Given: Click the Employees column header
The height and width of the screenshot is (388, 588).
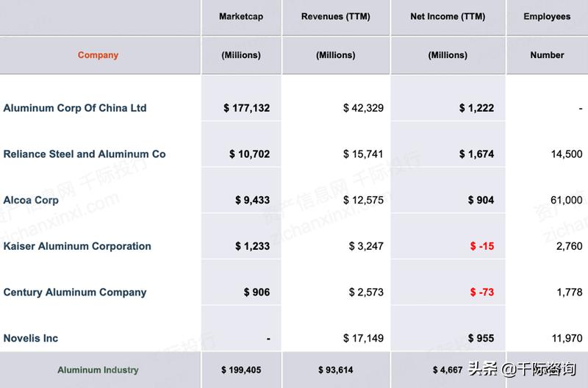Looking at the screenshot, I should pyautogui.click(x=547, y=17).
